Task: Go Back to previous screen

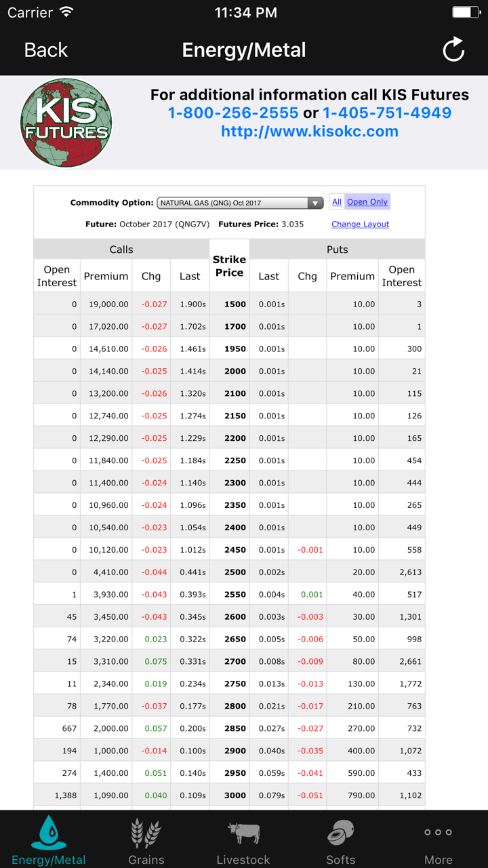Action: 46,50
